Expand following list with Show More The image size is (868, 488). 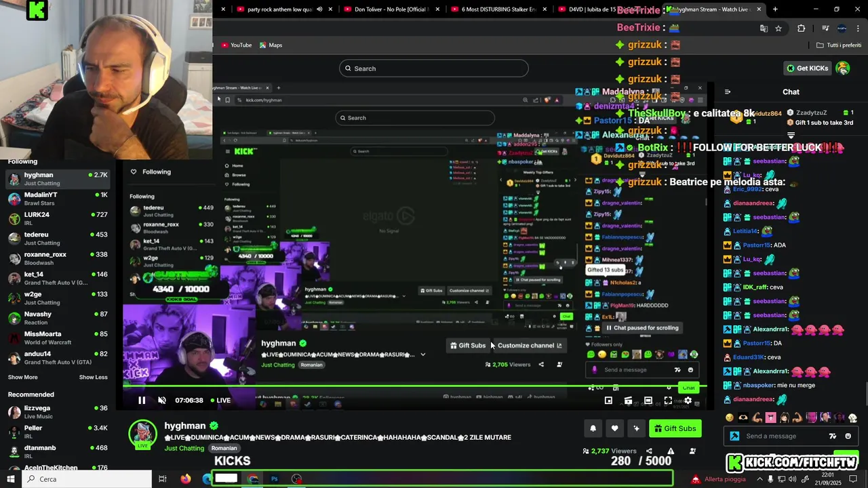click(x=23, y=377)
